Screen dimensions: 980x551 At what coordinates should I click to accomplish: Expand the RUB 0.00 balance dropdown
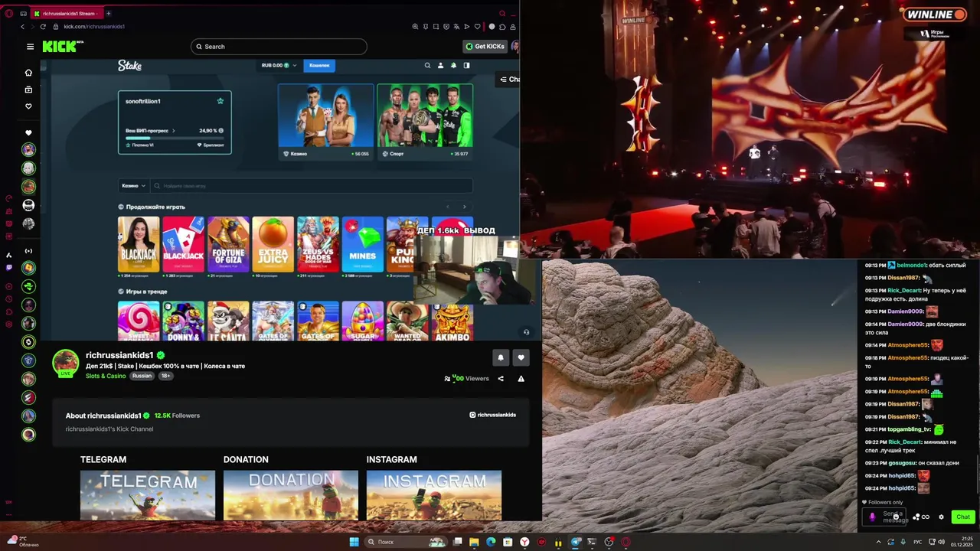(279, 65)
